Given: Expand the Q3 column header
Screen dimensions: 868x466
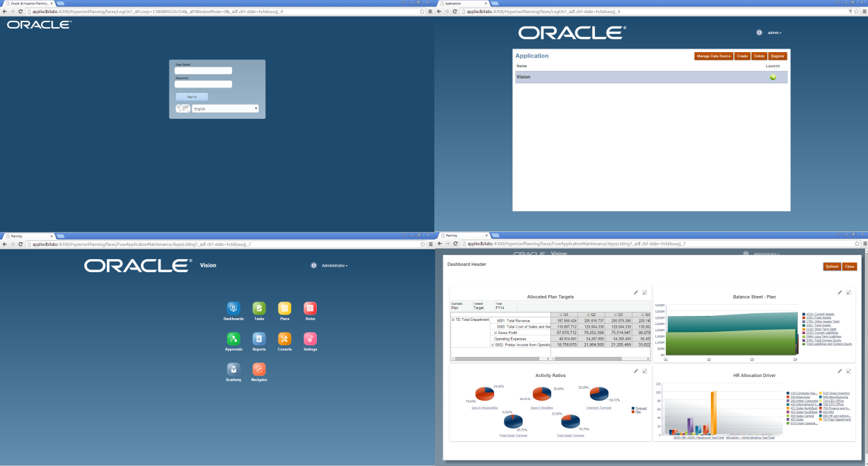Looking at the screenshot, I should 614,314.
